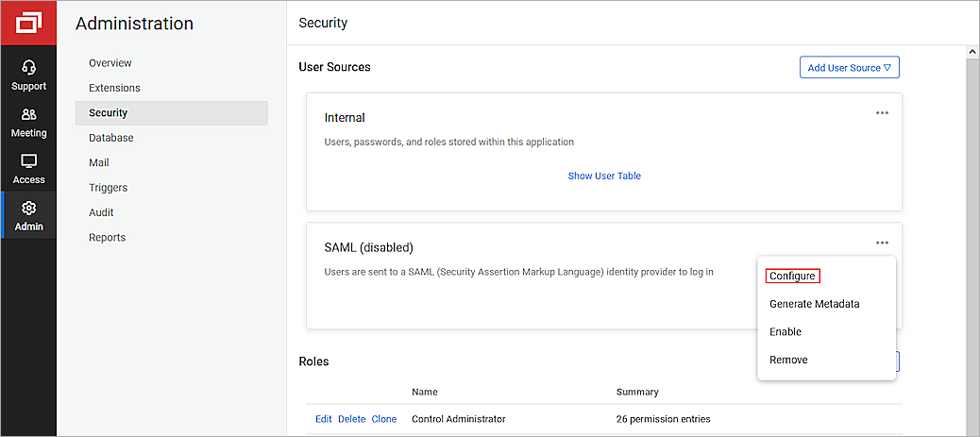Click the Name column header
The image size is (980, 437).
pos(424,392)
